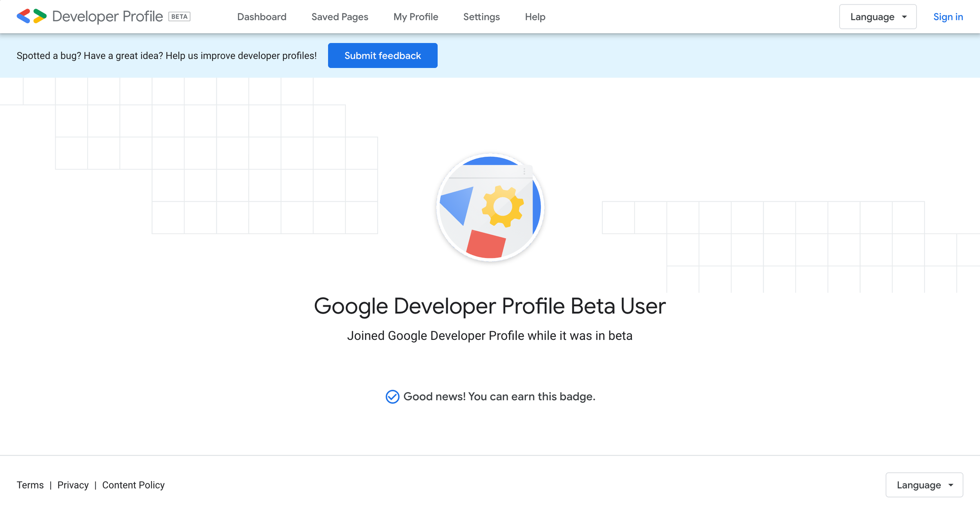This screenshot has height=514, width=980.
Task: Click the blue checkmark circle icon
Action: click(x=392, y=397)
